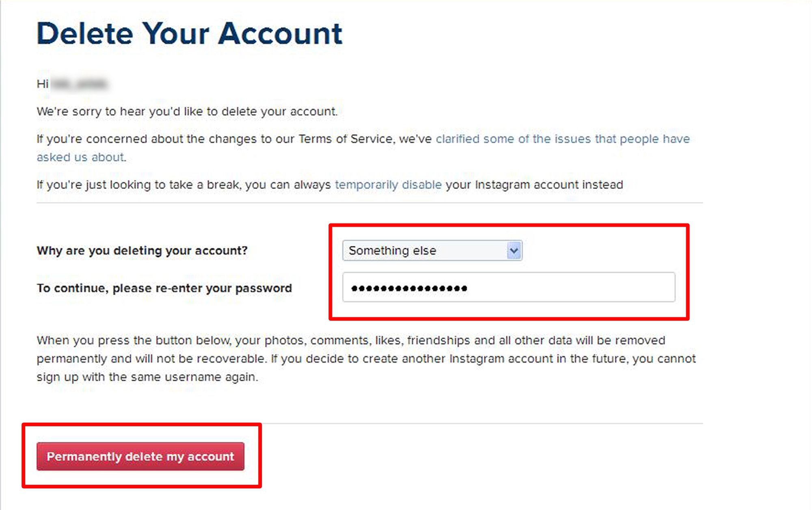Open the deletion reason dropdown

point(432,251)
